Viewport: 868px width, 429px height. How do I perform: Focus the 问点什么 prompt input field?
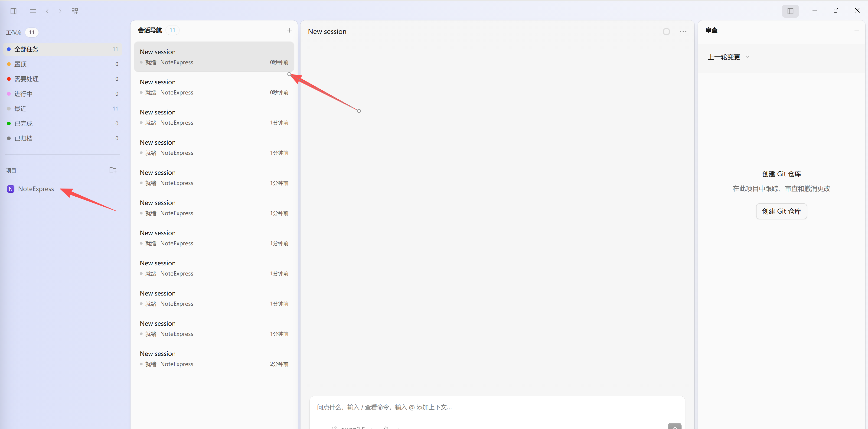pos(497,407)
